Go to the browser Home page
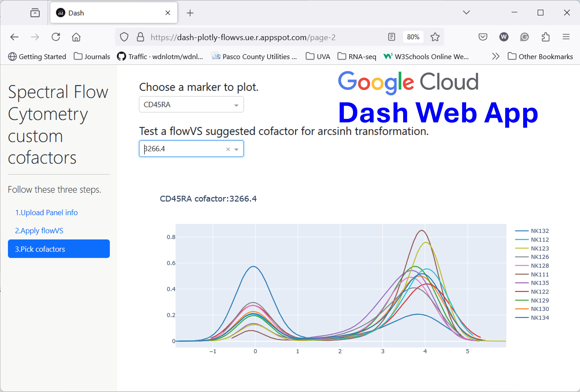 [76, 37]
